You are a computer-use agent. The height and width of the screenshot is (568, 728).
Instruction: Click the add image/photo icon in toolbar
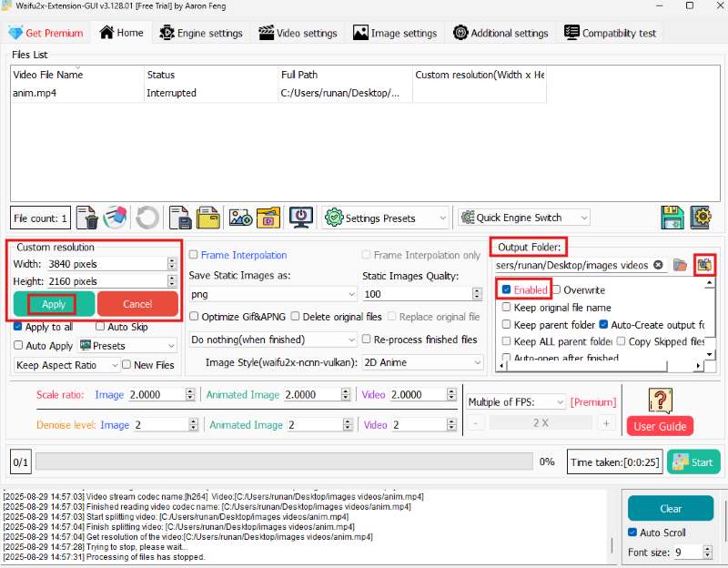coord(241,218)
